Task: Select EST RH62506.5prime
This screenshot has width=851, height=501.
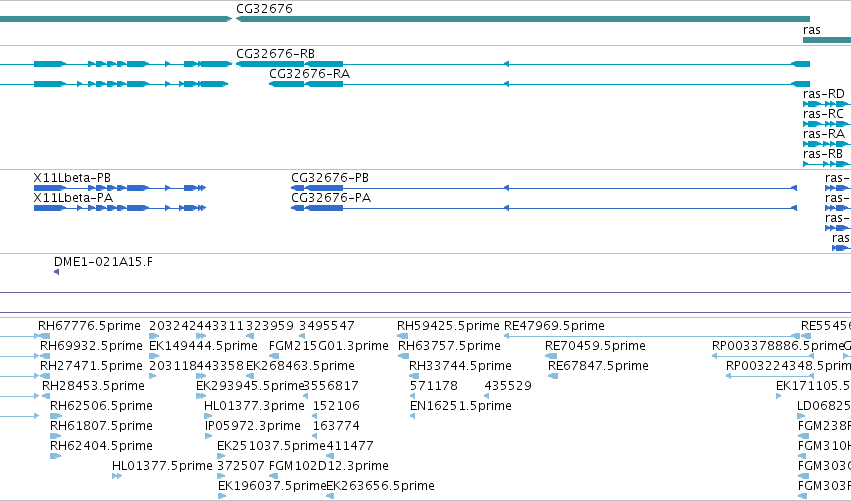Action: (x=101, y=407)
